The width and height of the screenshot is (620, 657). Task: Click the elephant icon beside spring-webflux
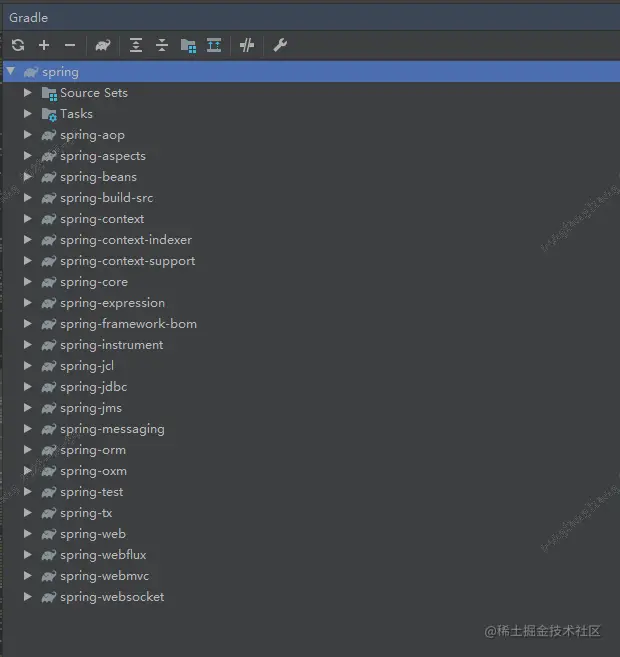point(49,555)
